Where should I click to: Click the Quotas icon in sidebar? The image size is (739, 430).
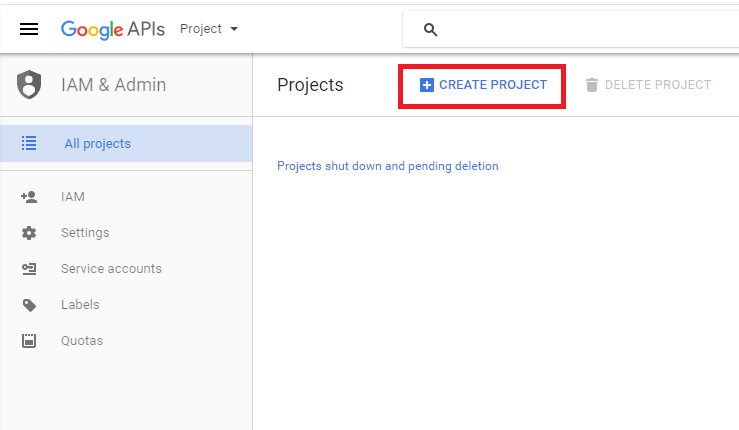tap(29, 341)
